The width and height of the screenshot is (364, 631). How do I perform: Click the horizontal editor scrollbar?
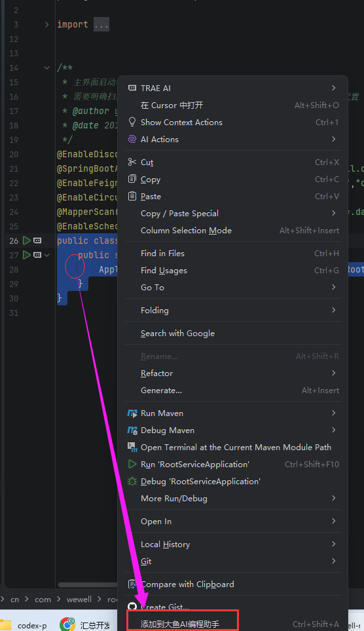coord(87,584)
